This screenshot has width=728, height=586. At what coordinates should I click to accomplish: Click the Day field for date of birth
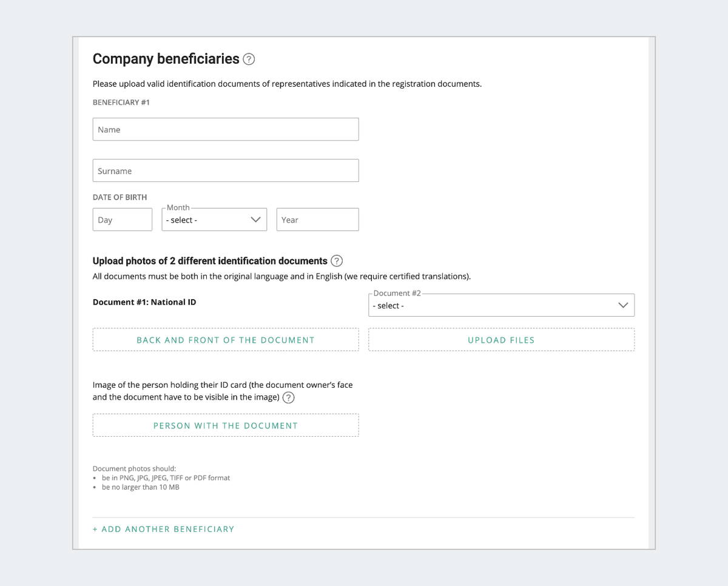coord(122,220)
